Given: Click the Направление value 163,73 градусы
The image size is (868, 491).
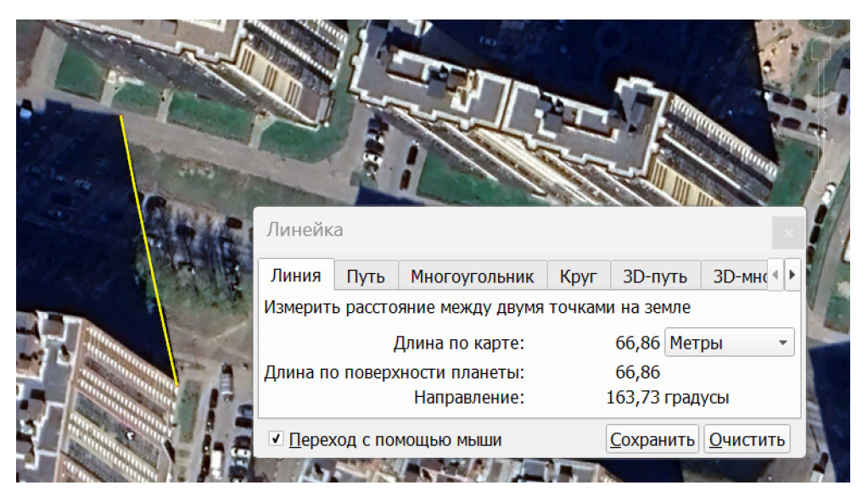Looking at the screenshot, I should tap(668, 397).
